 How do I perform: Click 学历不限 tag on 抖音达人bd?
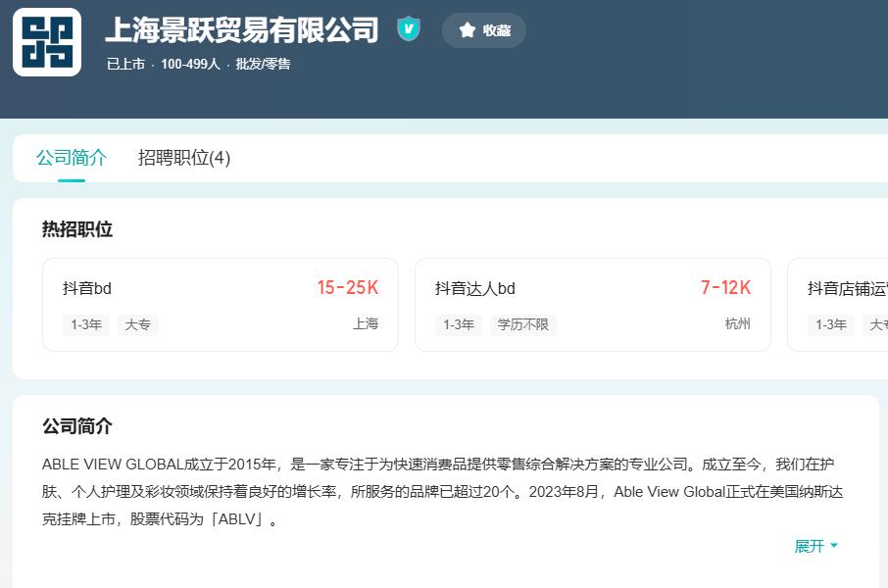(x=522, y=324)
